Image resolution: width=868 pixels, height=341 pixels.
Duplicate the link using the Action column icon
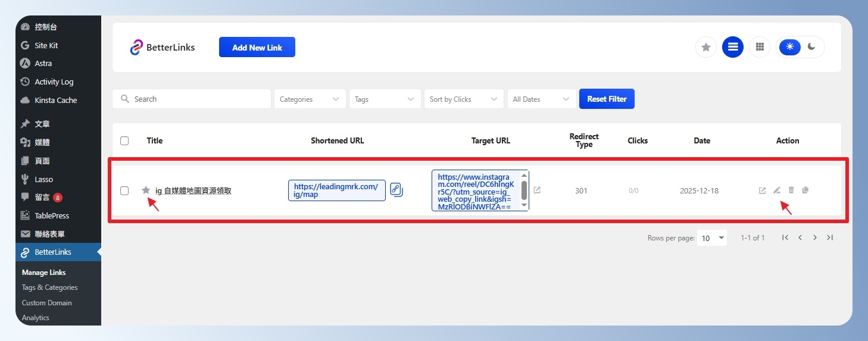coord(805,190)
